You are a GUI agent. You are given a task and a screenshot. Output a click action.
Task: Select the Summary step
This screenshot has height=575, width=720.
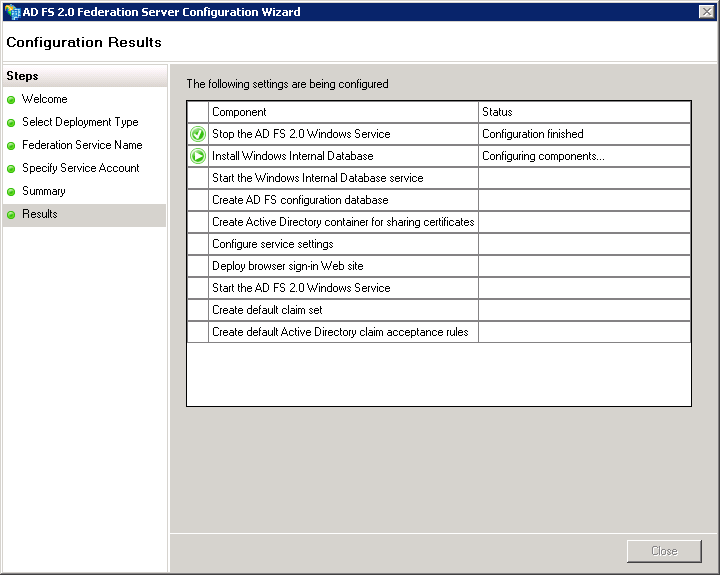point(44,191)
